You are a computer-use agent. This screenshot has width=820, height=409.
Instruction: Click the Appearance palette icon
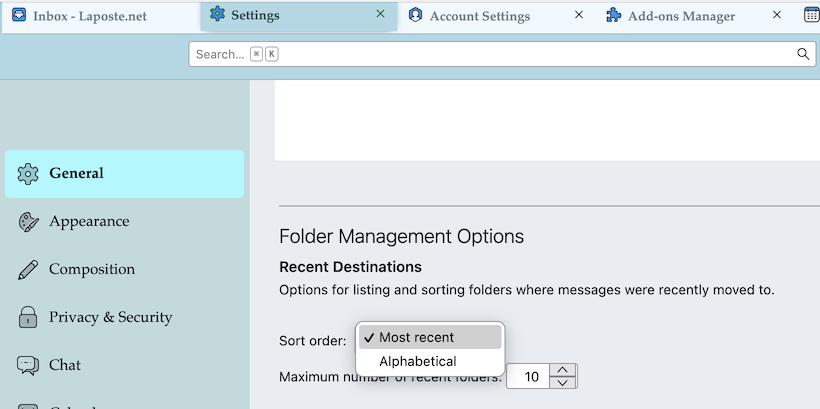coord(28,222)
